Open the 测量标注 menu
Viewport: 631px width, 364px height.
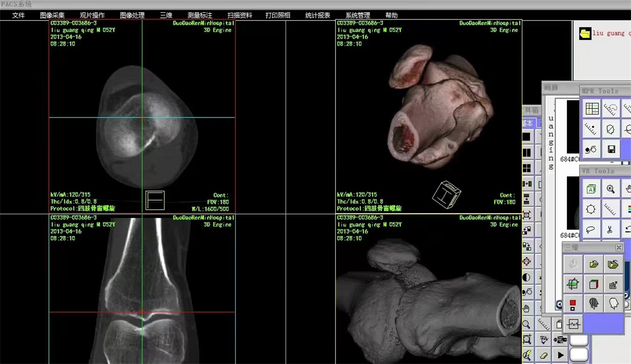point(200,15)
